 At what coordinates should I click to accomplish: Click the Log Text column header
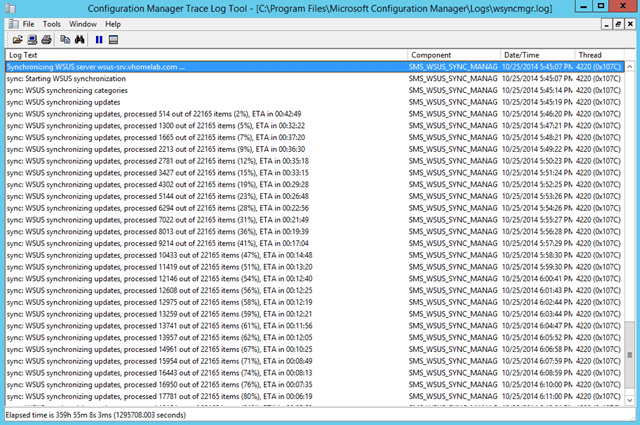tap(200, 55)
